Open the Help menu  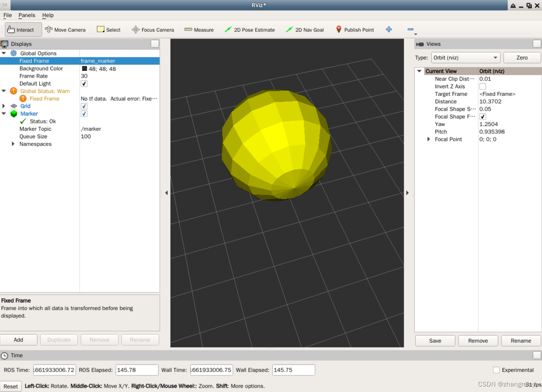click(x=48, y=15)
